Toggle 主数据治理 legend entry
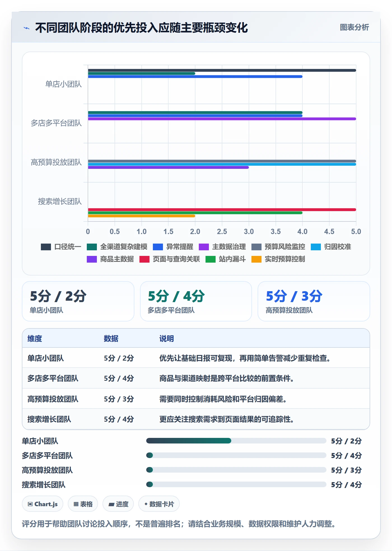Image resolution: width=392 pixels, height=551 pixels. coord(222,247)
